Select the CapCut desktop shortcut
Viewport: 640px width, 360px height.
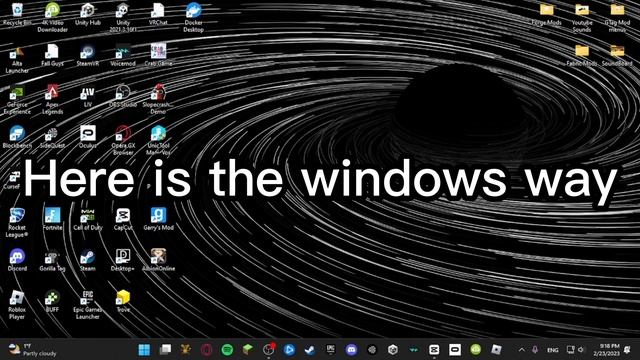[123, 220]
